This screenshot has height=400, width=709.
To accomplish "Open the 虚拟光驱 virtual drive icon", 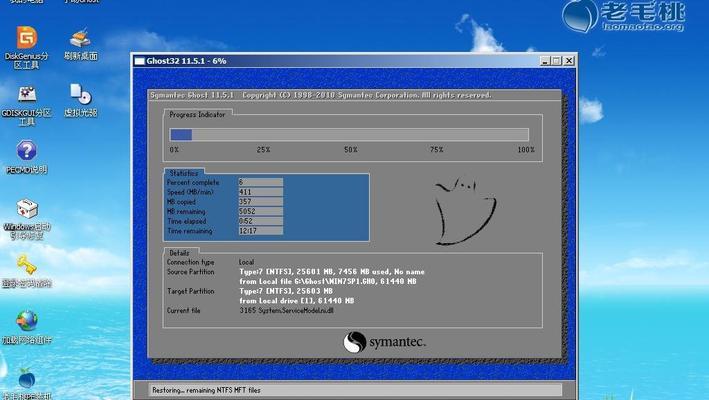I will pyautogui.click(x=80, y=94).
